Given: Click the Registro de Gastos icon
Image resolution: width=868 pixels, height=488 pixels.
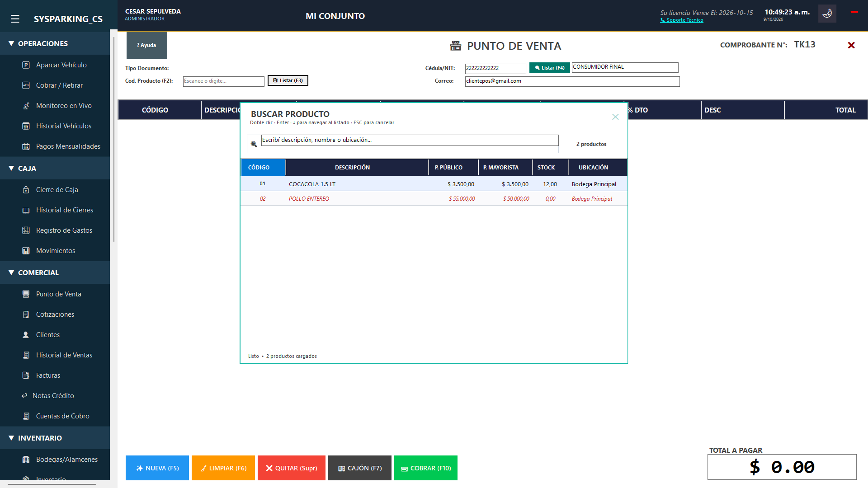Looking at the screenshot, I should (x=26, y=230).
